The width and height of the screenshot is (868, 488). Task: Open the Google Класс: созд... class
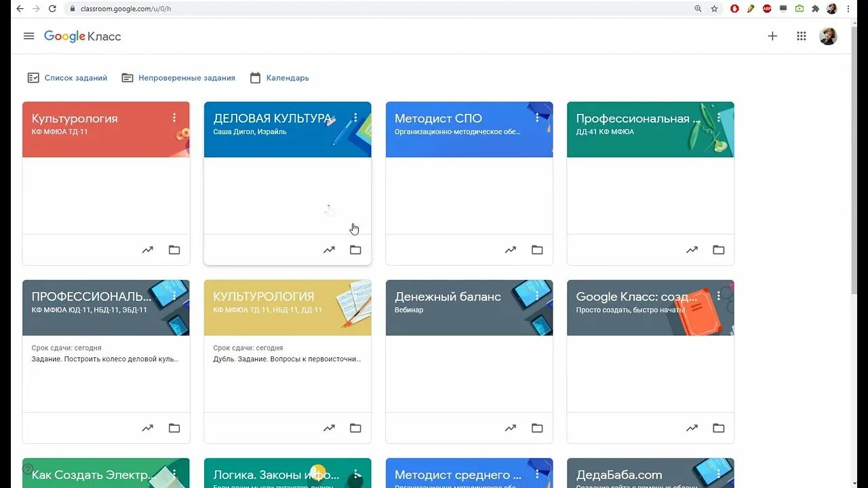[x=637, y=297]
